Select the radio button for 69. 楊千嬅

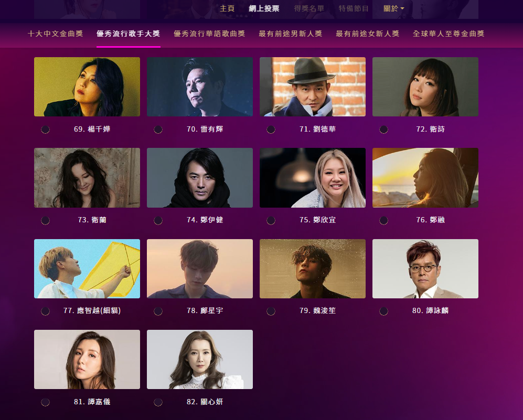45,130
